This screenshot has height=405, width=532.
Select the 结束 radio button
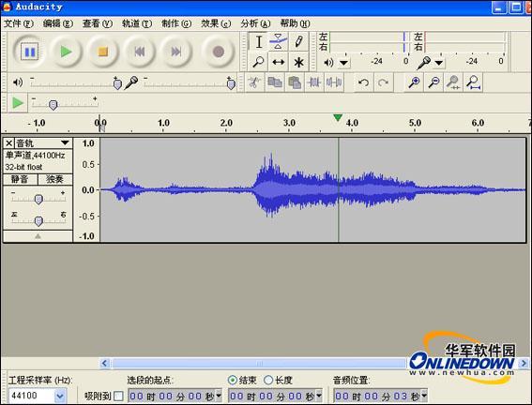click(233, 381)
